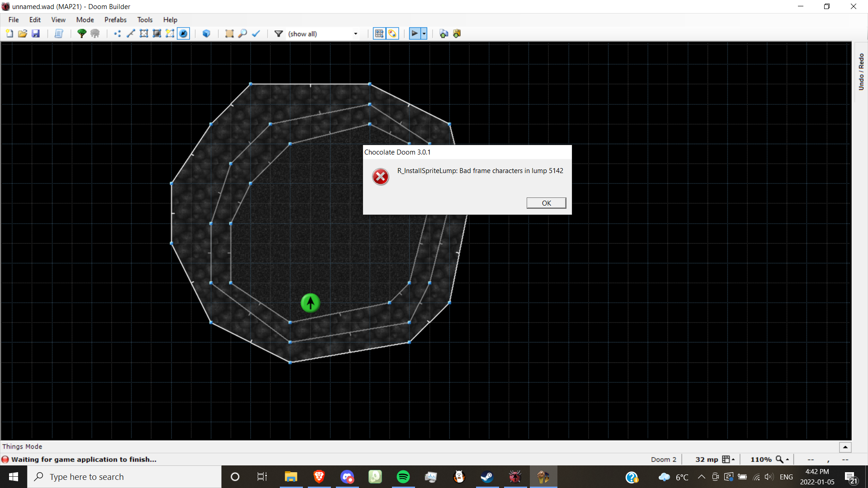
Task: Click the Open Map folder icon
Action: 23,33
